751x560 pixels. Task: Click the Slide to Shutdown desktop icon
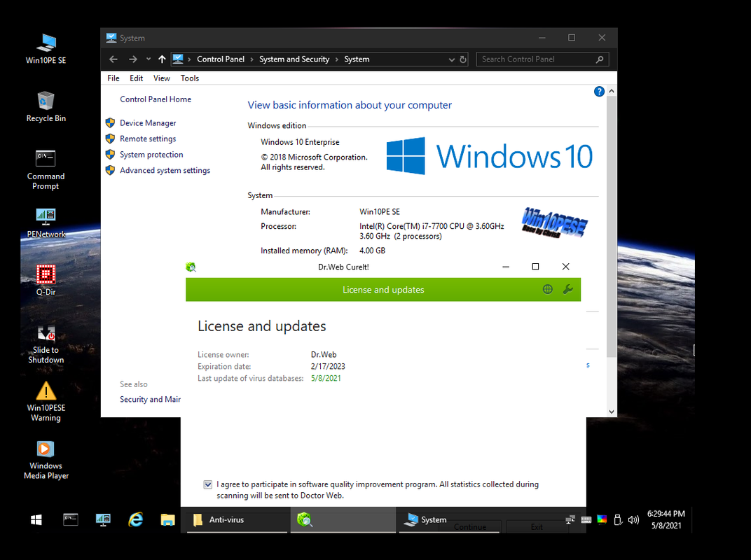pos(46,344)
